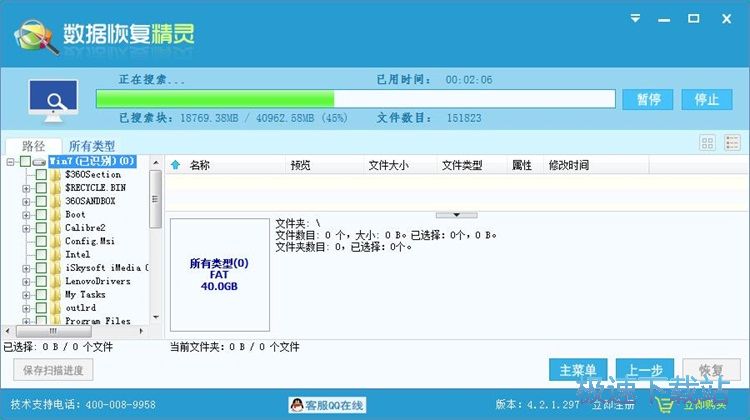This screenshot has height=420, width=750.
Task: Click the $360Section folder icon
Action: (55, 175)
